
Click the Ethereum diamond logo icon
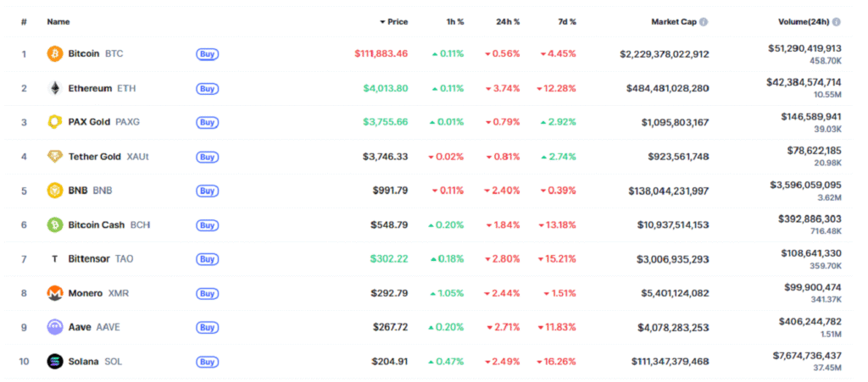point(55,88)
